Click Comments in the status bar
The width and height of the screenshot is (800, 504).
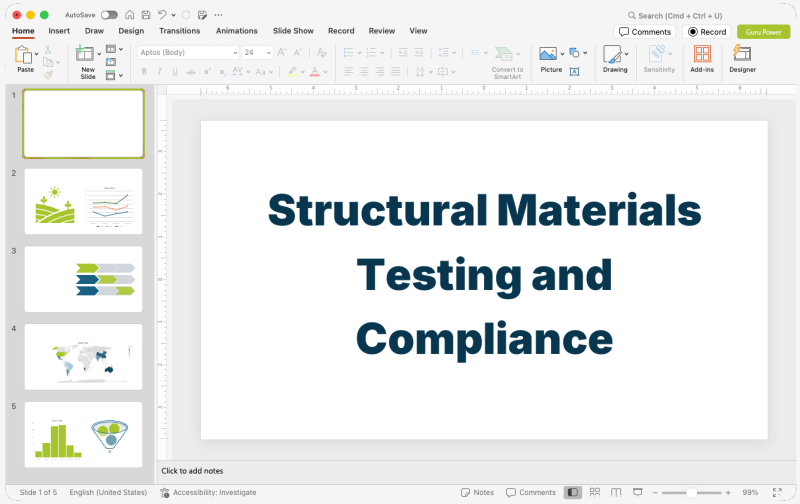click(531, 492)
